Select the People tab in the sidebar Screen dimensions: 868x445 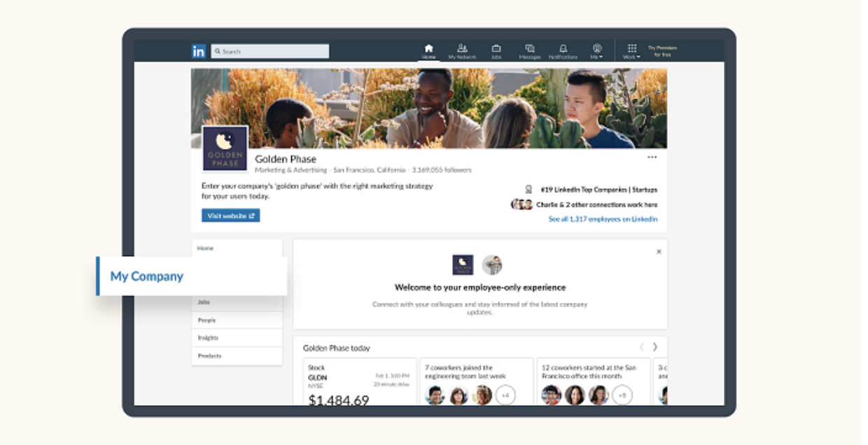point(237,320)
